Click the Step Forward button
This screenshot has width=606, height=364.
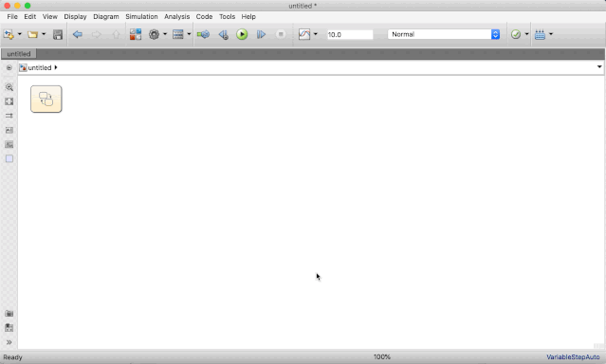tap(261, 34)
